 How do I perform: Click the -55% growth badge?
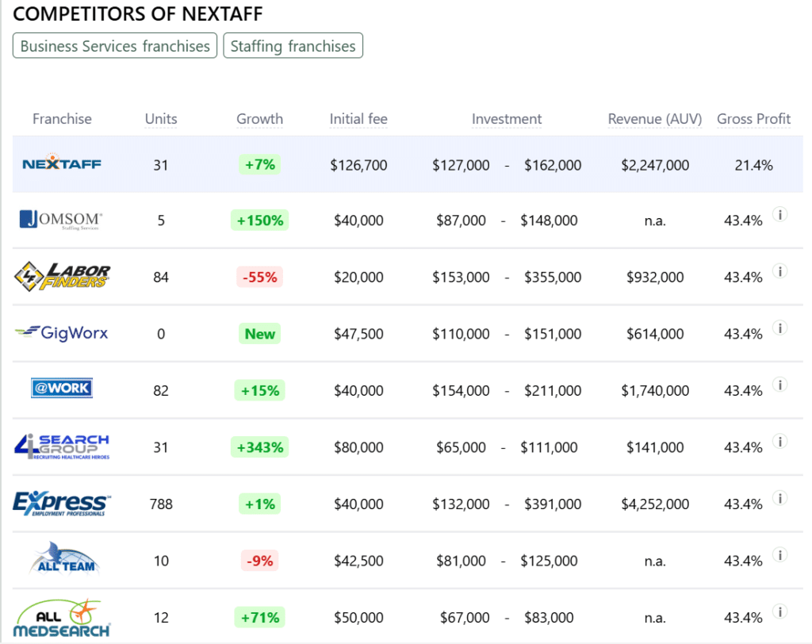coord(259,277)
